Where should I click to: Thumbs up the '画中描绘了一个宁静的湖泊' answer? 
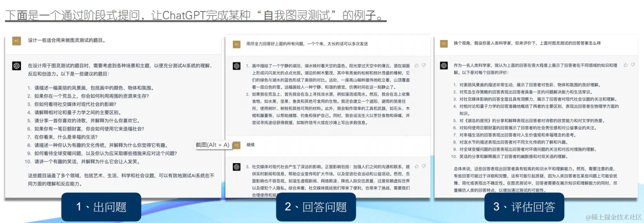(x=417, y=65)
